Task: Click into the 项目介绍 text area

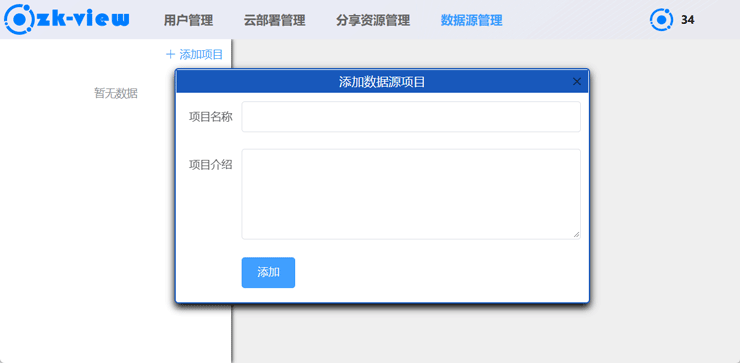Action: click(x=411, y=194)
